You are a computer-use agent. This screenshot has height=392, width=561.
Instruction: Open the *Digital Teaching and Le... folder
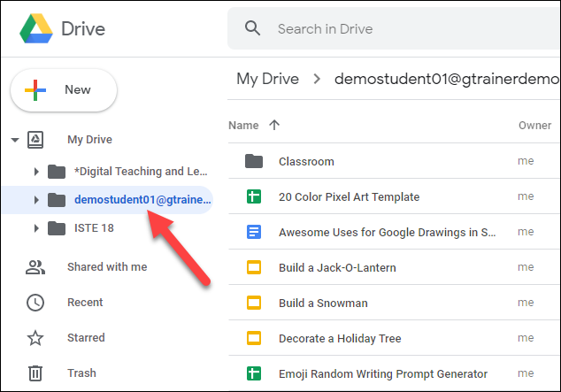(x=141, y=172)
